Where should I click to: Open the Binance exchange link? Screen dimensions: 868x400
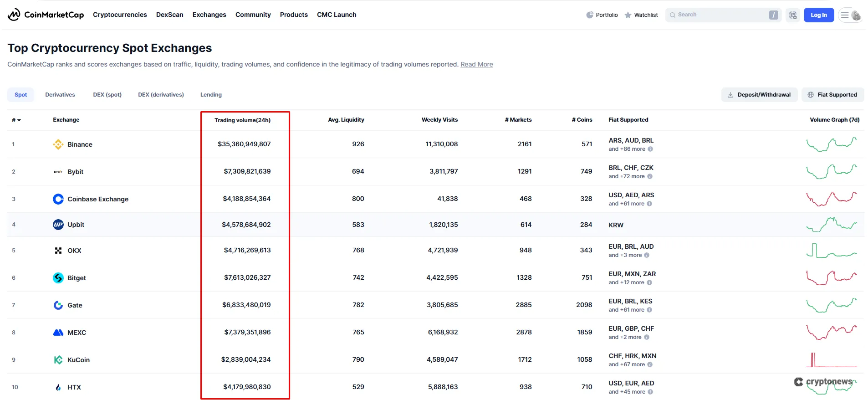coord(80,144)
